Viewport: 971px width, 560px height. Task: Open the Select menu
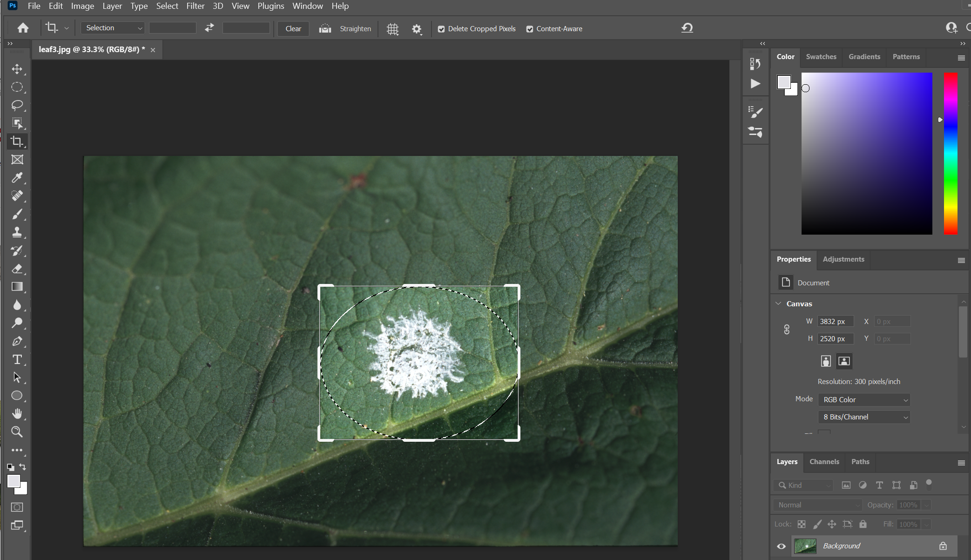tap(167, 6)
